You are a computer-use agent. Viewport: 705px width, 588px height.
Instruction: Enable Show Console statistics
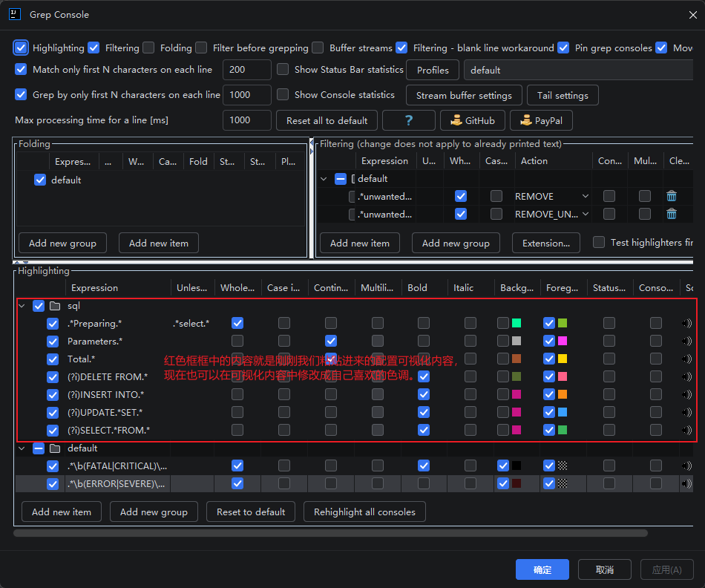pyautogui.click(x=283, y=94)
